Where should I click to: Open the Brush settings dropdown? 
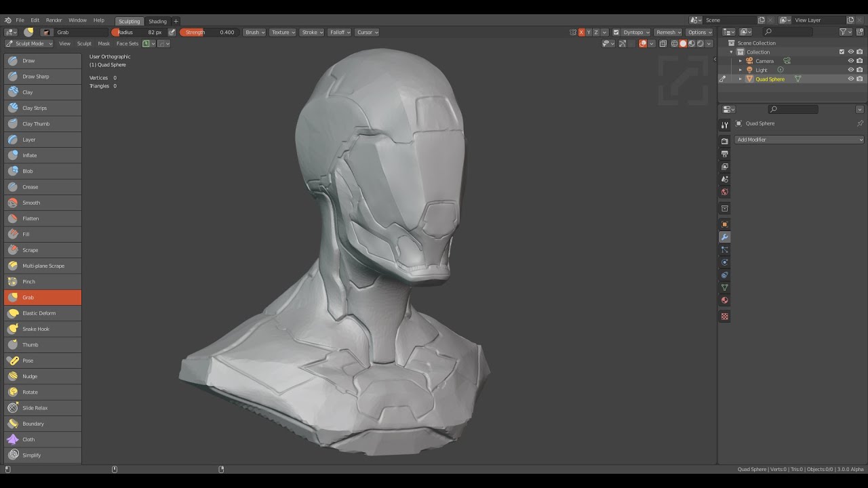pos(255,32)
